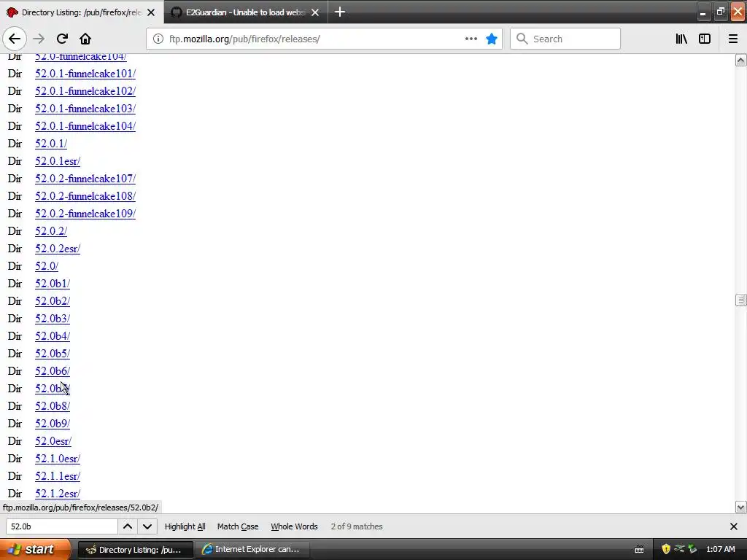The height and width of the screenshot is (560, 747).
Task: Open the 52.1.1esr/ directory link
Action: (58, 476)
